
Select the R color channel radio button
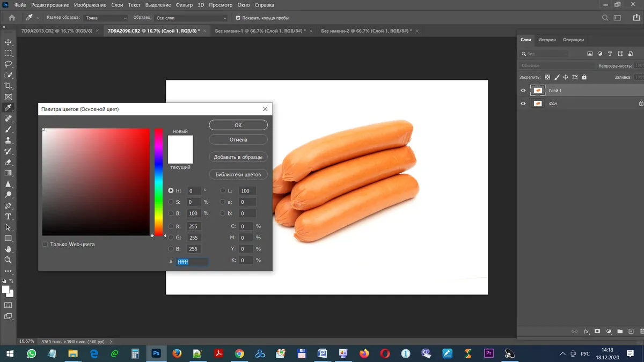coord(171,226)
